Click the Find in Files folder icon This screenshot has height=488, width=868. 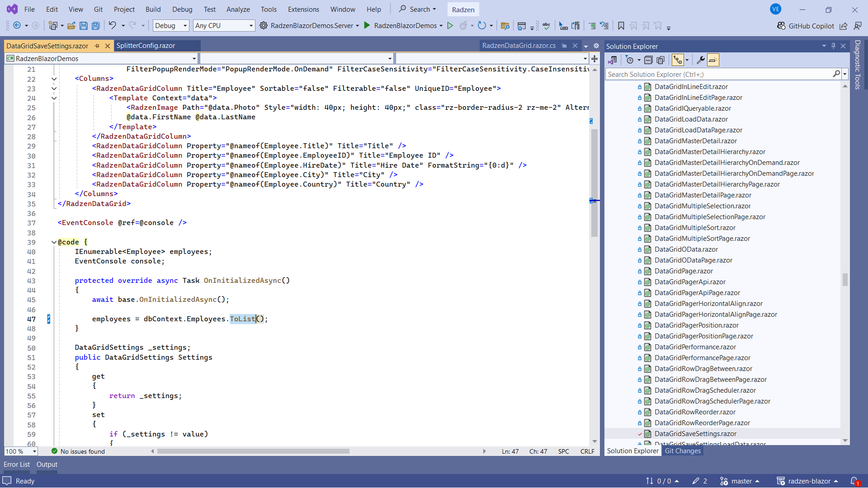[505, 26]
